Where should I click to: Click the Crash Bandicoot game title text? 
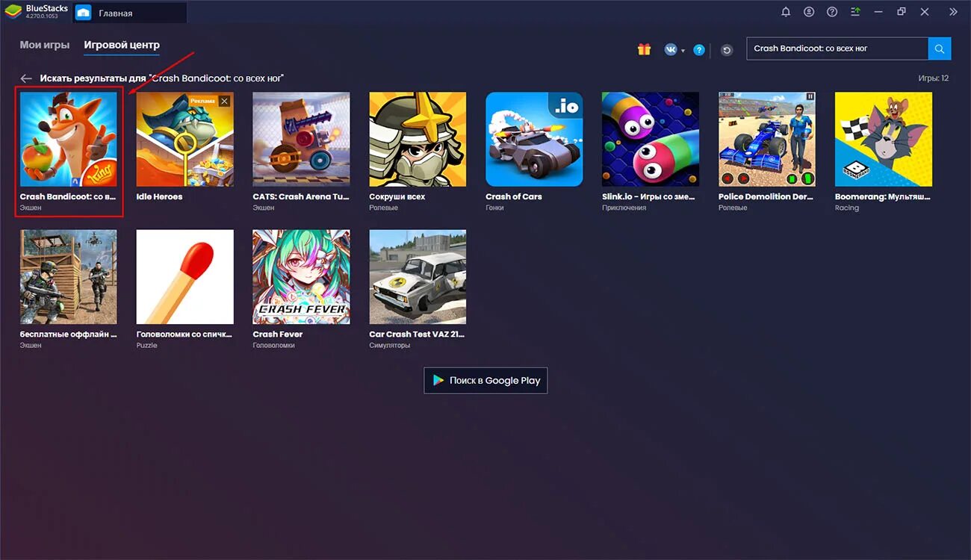click(x=68, y=197)
